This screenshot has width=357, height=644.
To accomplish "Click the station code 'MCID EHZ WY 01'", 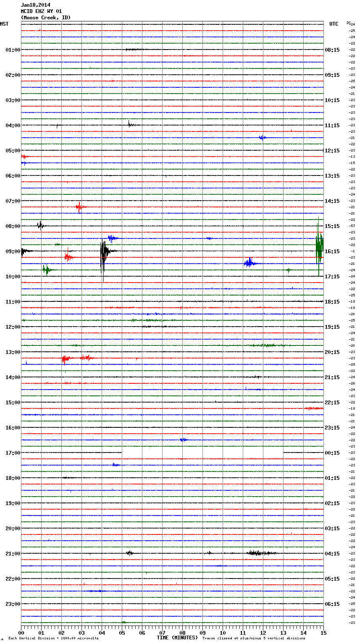I will 41,11.
